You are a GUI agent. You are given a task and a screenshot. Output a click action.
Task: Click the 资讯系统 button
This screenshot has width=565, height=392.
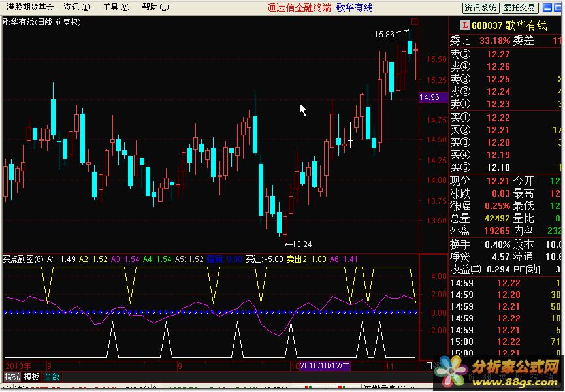[480, 8]
